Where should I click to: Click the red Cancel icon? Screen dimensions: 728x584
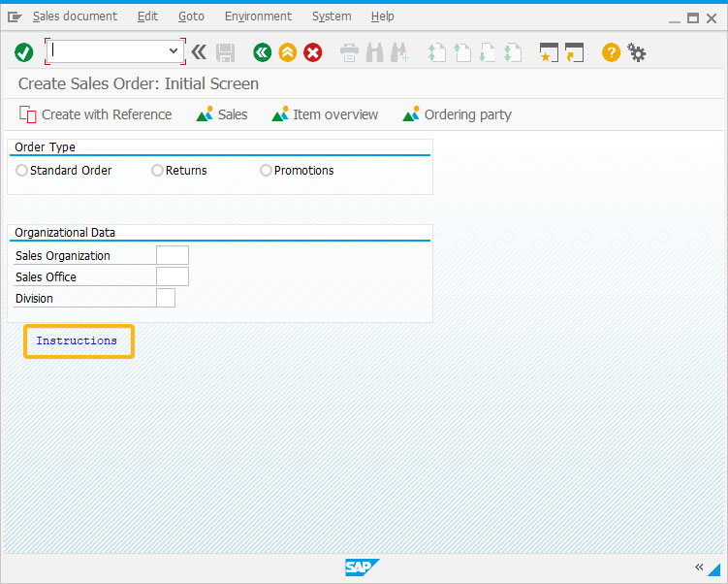[313, 52]
